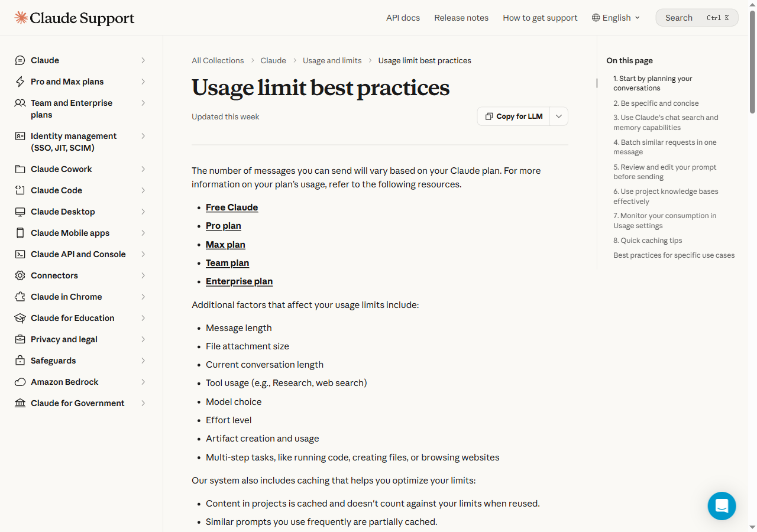The width and height of the screenshot is (757, 532).
Task: Click the API and Console terminal icon
Action: click(20, 254)
